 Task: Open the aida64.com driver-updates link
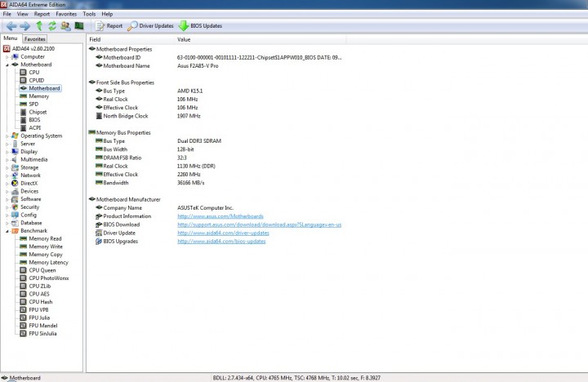click(x=223, y=233)
